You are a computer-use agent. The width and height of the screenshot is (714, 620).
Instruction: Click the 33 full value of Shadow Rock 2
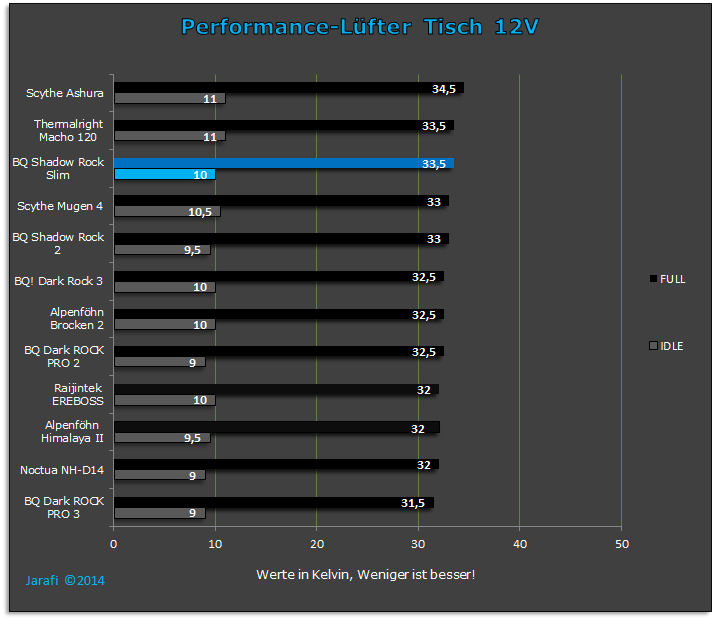[434, 239]
